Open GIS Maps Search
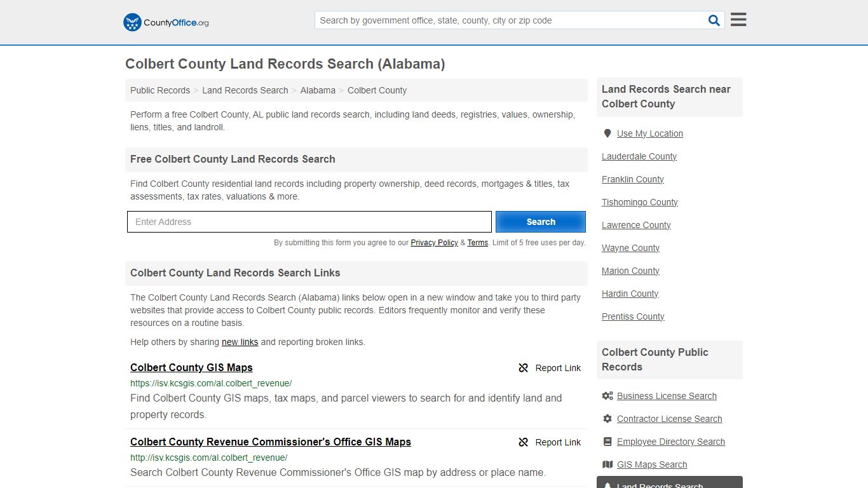 tap(652, 464)
